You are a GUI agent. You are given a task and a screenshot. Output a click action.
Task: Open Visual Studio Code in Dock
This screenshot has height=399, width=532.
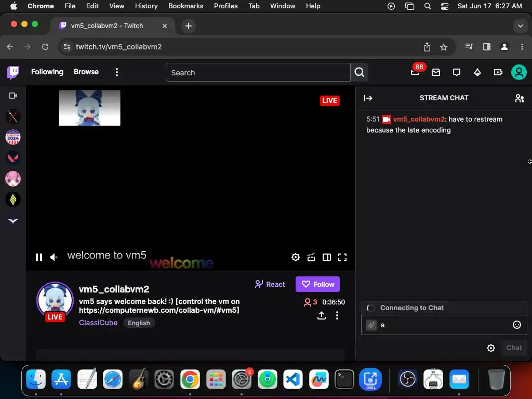(293, 379)
